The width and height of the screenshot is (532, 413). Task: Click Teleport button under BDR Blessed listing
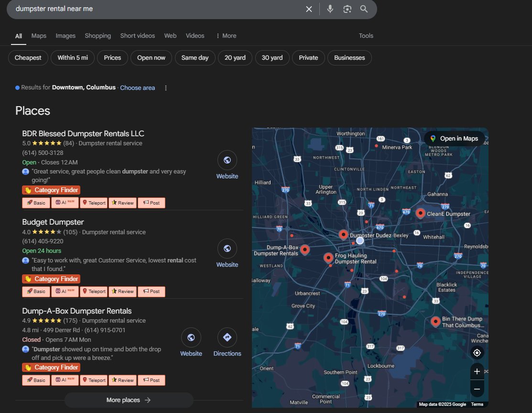pyautogui.click(x=94, y=203)
